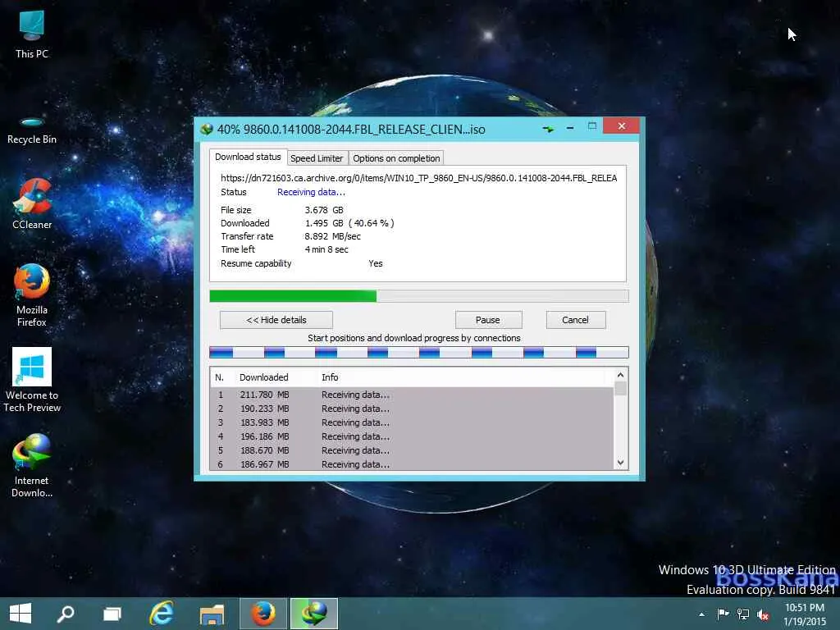Click the download URL text

(x=419, y=178)
